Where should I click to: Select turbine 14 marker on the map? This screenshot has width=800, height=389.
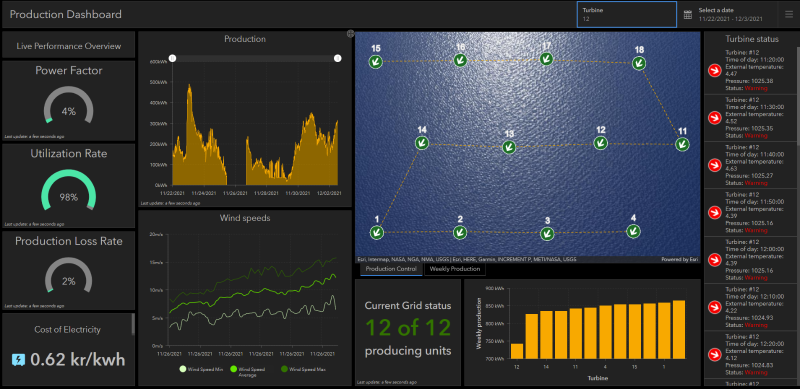click(x=421, y=143)
